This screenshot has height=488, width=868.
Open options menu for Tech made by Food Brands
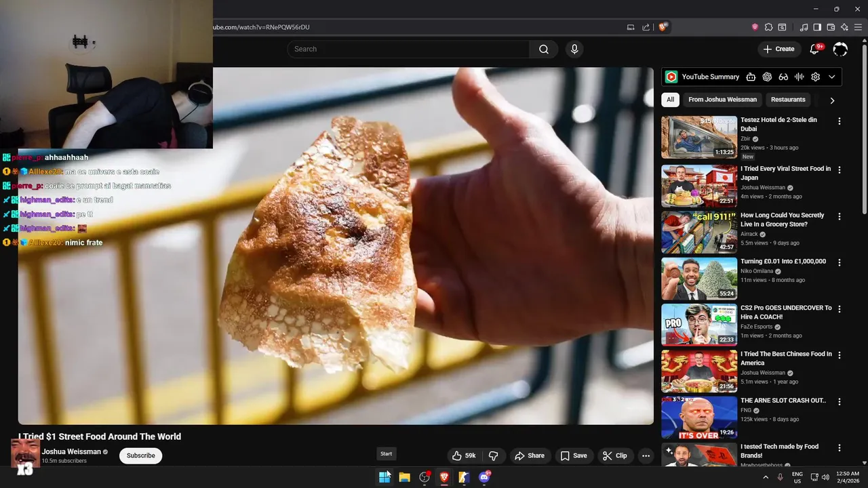click(x=840, y=448)
